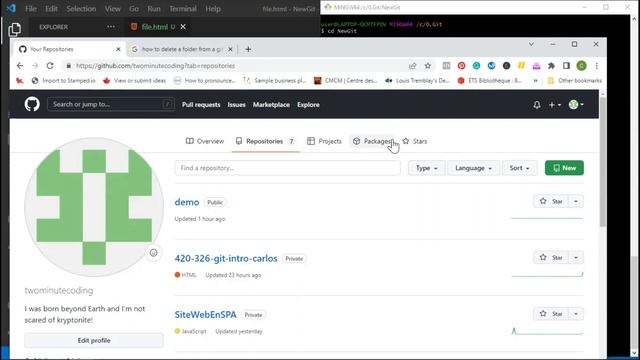Image resolution: width=640 pixels, height=360 pixels.
Task: Open the demo repository
Action: (x=187, y=202)
